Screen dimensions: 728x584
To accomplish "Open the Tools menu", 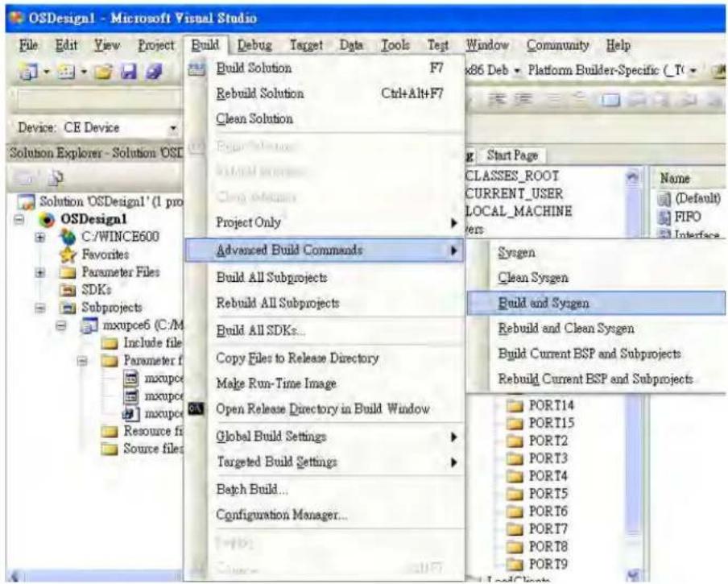I will [395, 45].
